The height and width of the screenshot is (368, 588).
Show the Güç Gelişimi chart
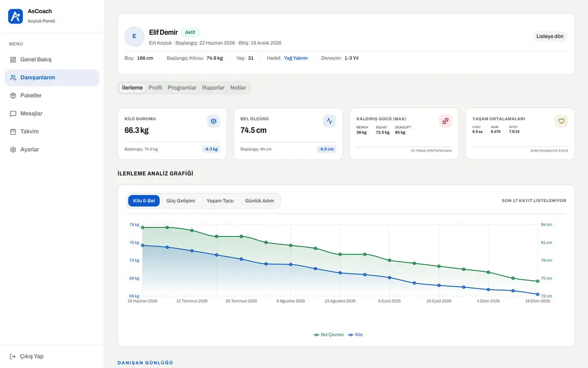click(181, 201)
